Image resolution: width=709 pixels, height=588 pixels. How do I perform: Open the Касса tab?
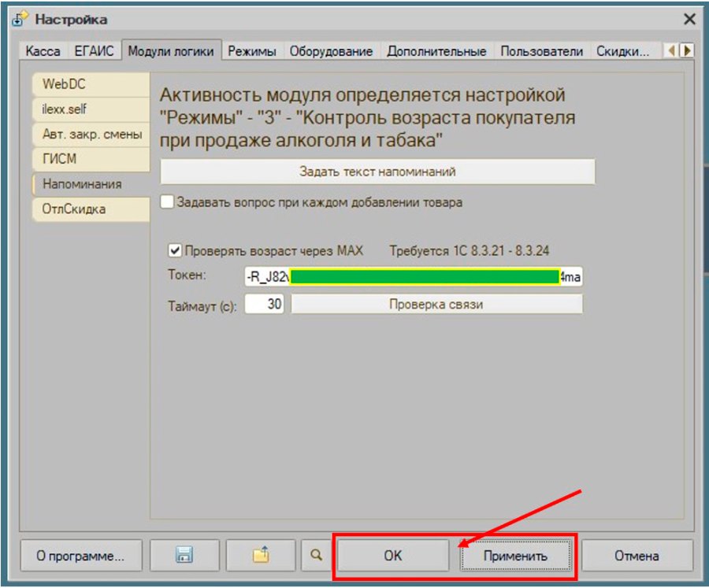[43, 51]
